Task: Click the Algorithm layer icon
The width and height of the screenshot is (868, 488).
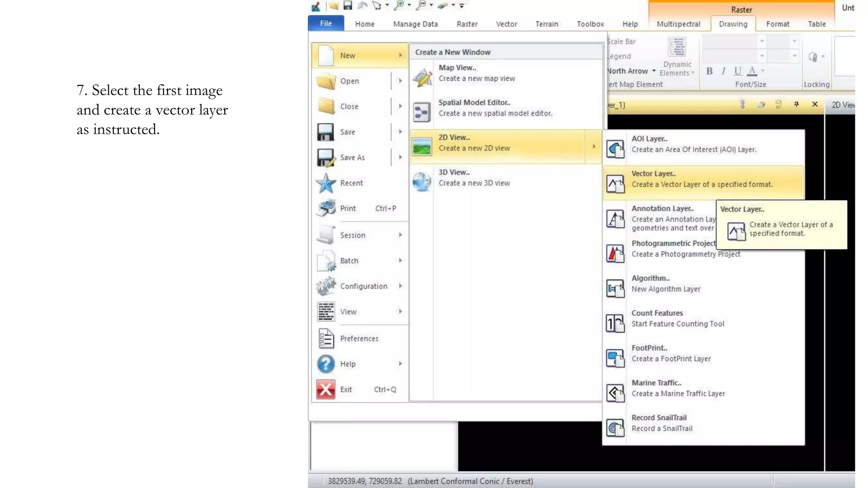Action: pos(615,288)
